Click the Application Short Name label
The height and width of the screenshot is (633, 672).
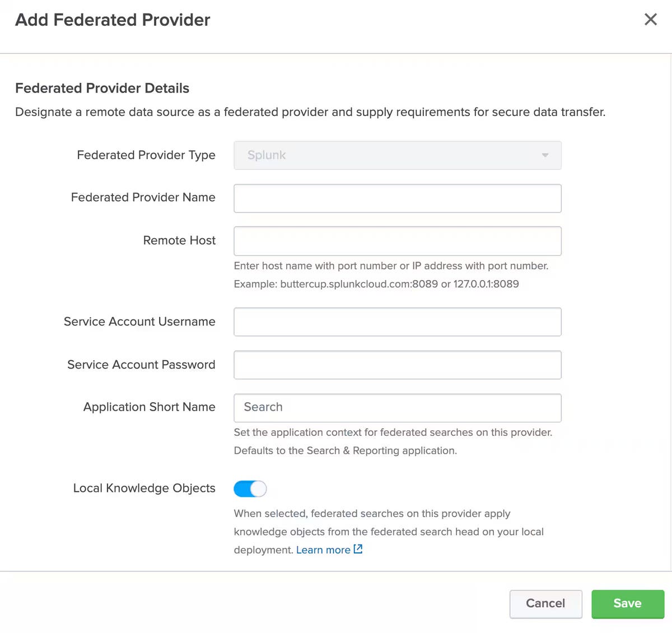coord(149,407)
